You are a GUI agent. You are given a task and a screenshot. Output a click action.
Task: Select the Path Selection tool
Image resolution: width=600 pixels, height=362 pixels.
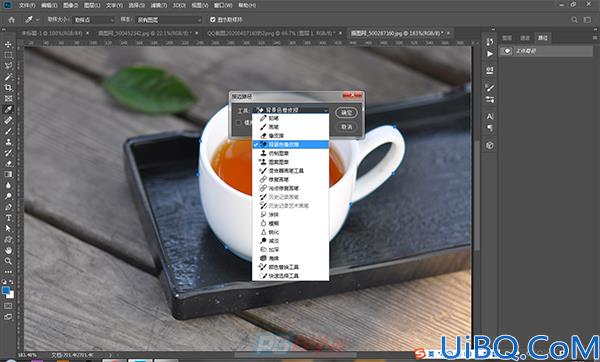(x=8, y=228)
